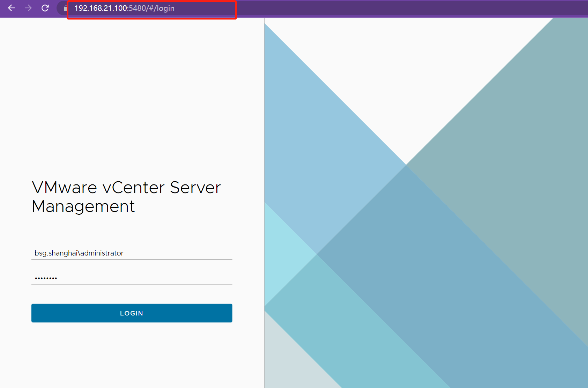Click the username field bsg.shanghai\administrator
588x388 pixels.
tap(132, 253)
